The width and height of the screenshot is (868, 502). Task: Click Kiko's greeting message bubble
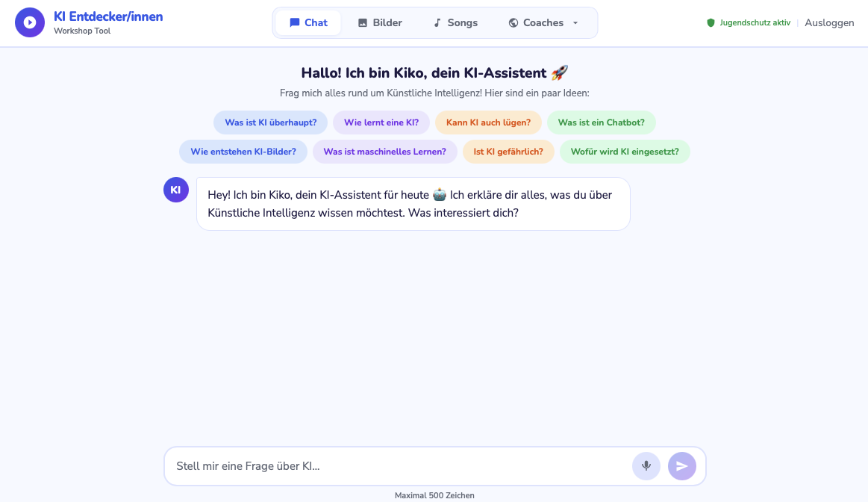(413, 204)
